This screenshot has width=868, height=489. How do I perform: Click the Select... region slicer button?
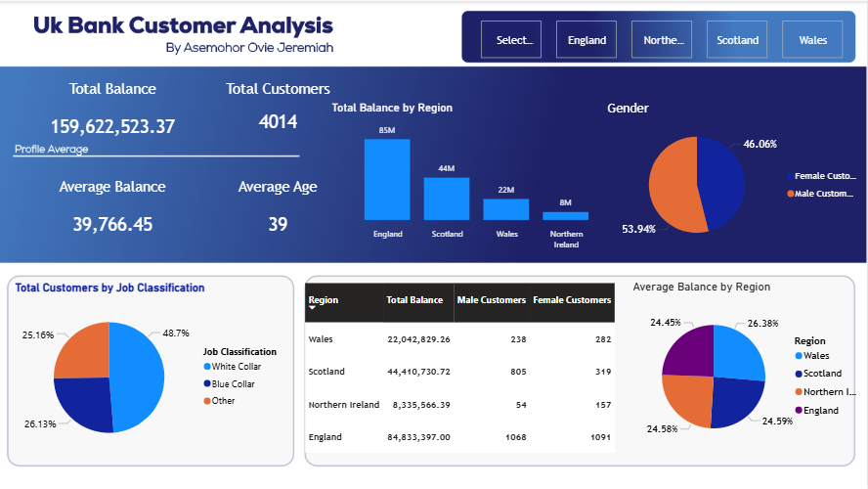coord(511,39)
